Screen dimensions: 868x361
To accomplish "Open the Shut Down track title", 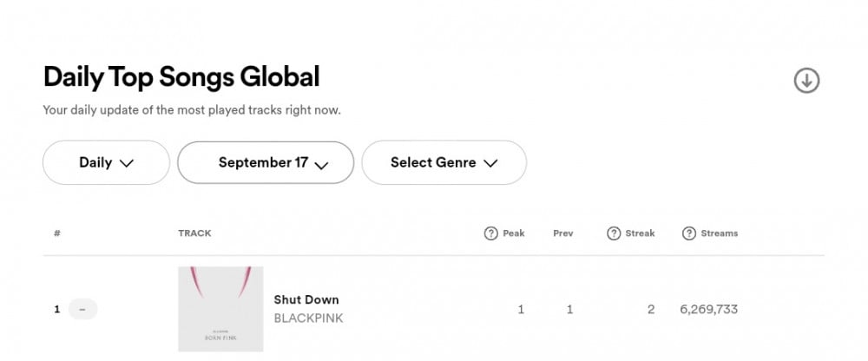I will pos(306,299).
